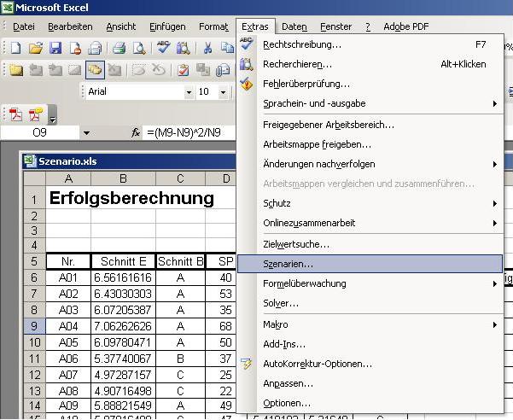Image resolution: width=513 pixels, height=420 pixels.
Task: Choose Zielwertsuche... in the Extras menu
Action: point(295,244)
